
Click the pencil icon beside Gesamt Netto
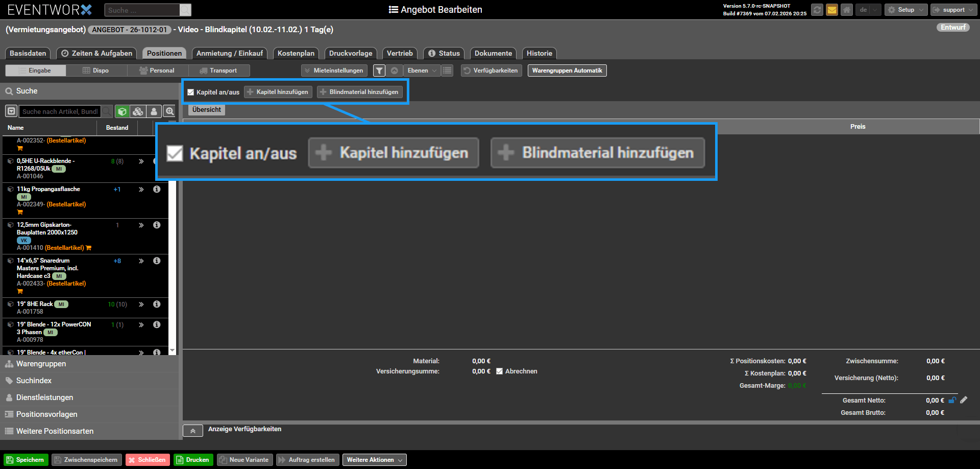(964, 400)
